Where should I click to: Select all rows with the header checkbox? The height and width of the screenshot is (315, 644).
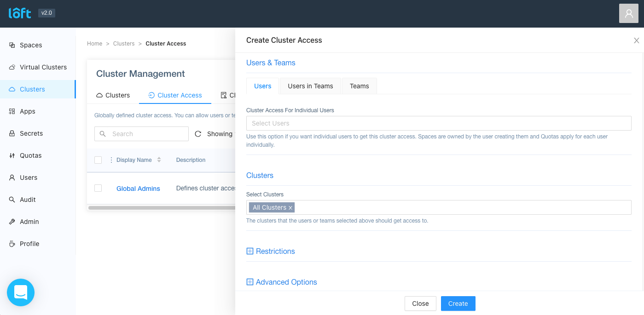[98, 160]
